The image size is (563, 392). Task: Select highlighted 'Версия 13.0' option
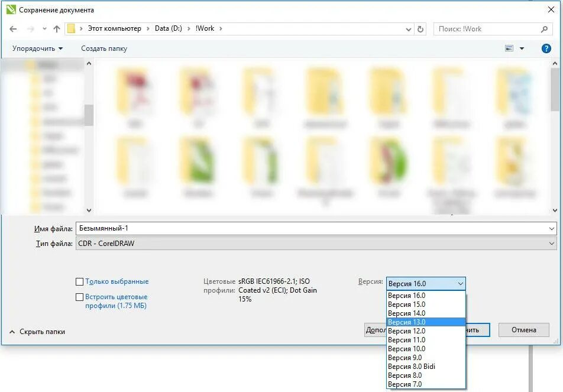tap(426, 322)
